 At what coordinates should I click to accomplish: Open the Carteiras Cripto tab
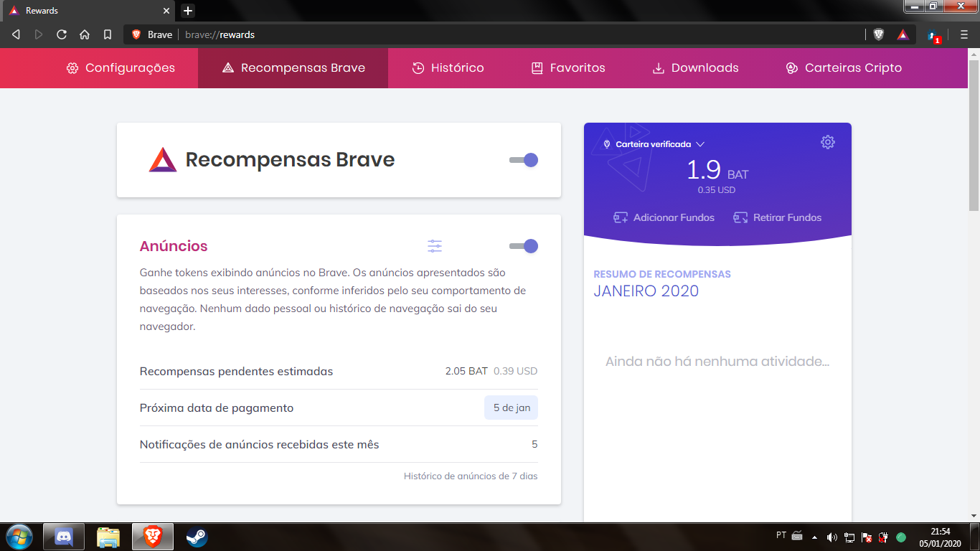[x=844, y=68]
